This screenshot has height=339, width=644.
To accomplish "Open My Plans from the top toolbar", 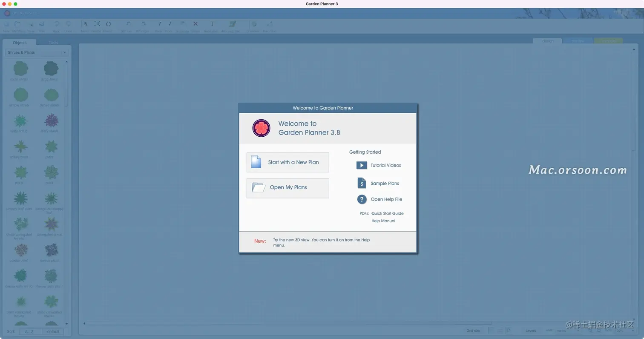I will 17,24.
